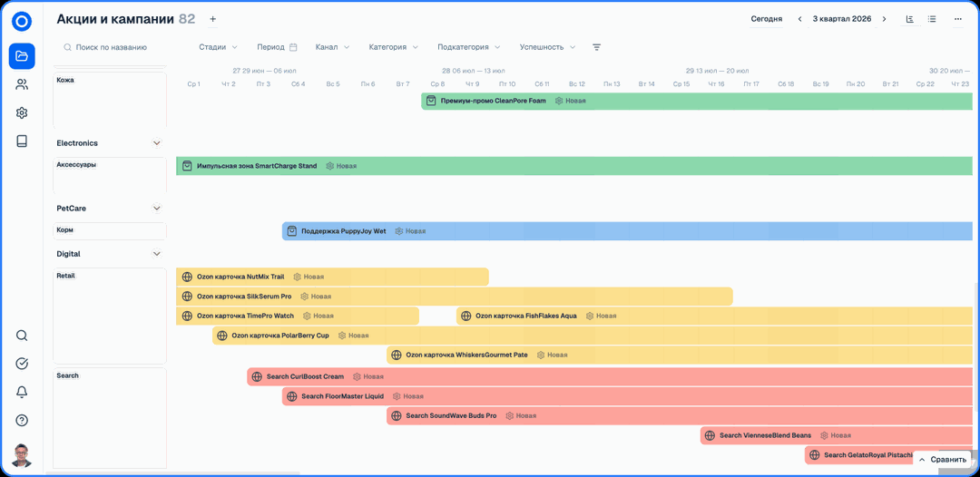Viewport: 980px width, 477px height.
Task: Open the help question mark icon
Action: tap(22, 420)
